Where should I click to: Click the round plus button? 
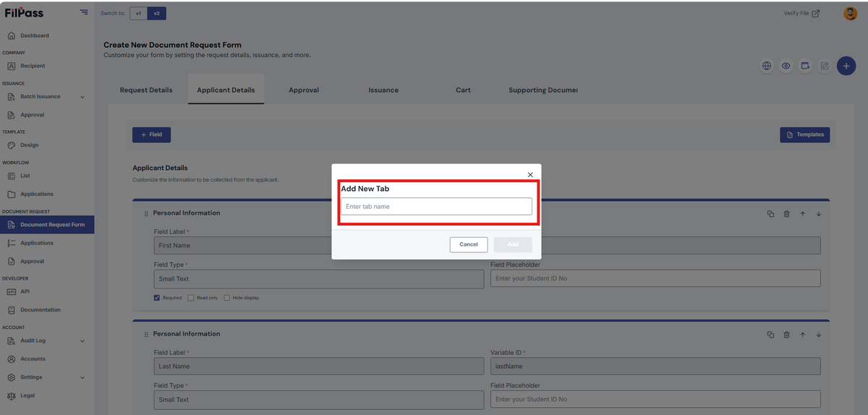846,66
